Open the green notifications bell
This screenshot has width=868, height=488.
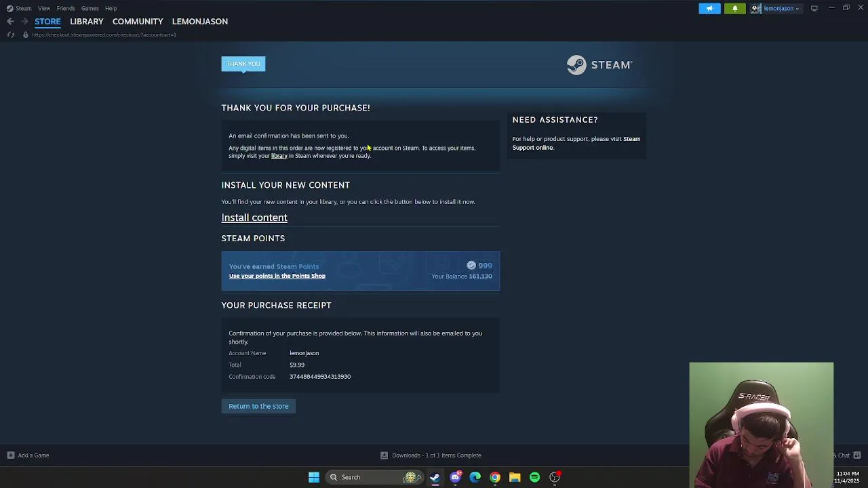(735, 8)
